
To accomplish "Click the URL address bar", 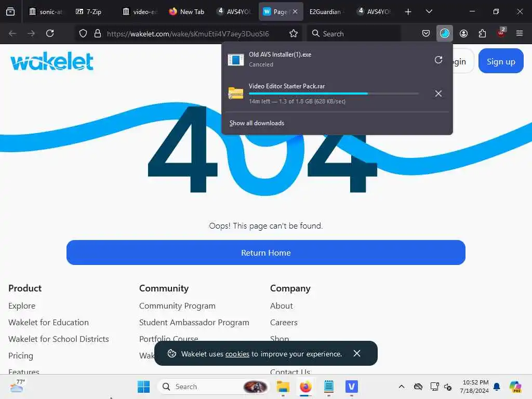I will [188, 33].
